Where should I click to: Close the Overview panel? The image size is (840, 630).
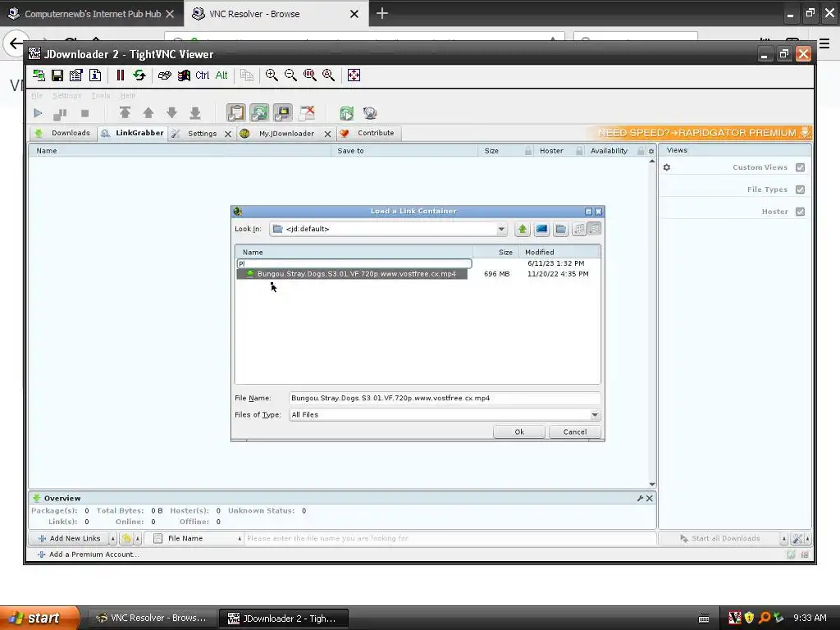point(650,498)
